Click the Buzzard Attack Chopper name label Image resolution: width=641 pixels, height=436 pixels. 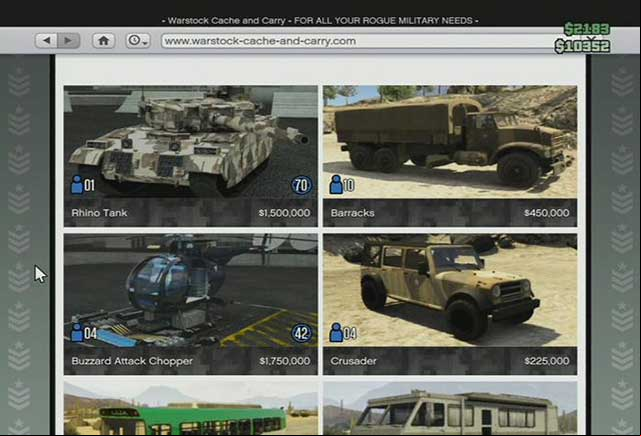tap(132, 361)
